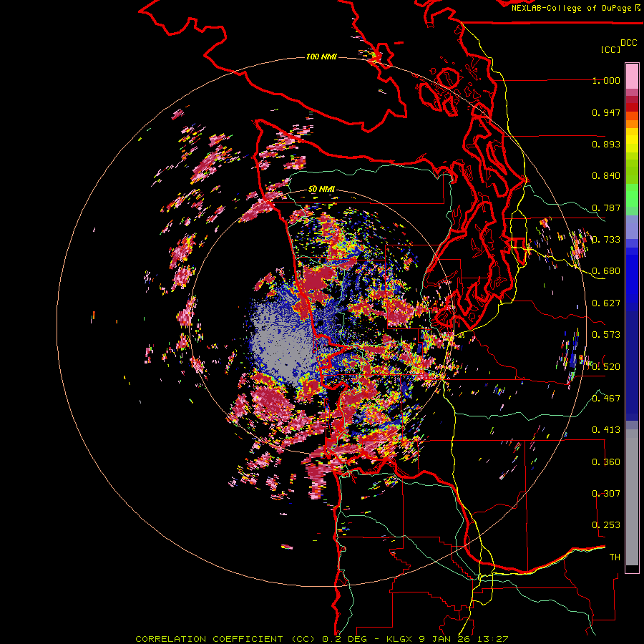Pick the bright green segment of color bar
The image size is (644, 644).
[632, 195]
